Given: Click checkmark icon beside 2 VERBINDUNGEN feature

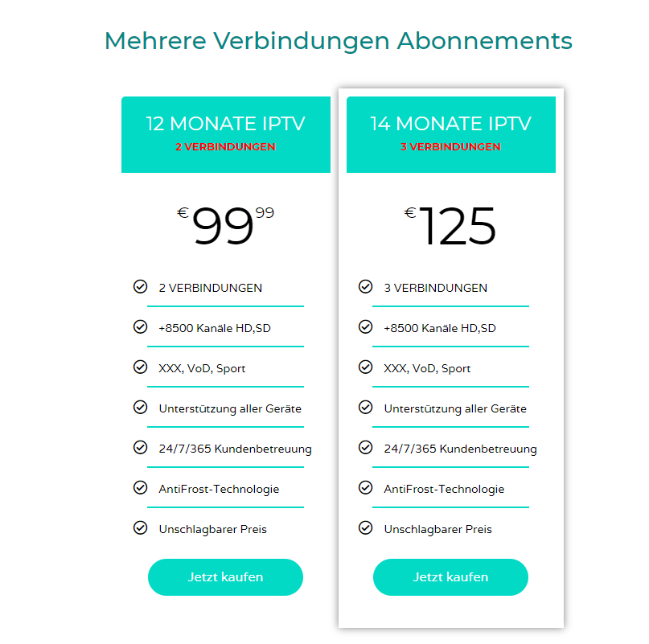Looking at the screenshot, I should coord(140,286).
